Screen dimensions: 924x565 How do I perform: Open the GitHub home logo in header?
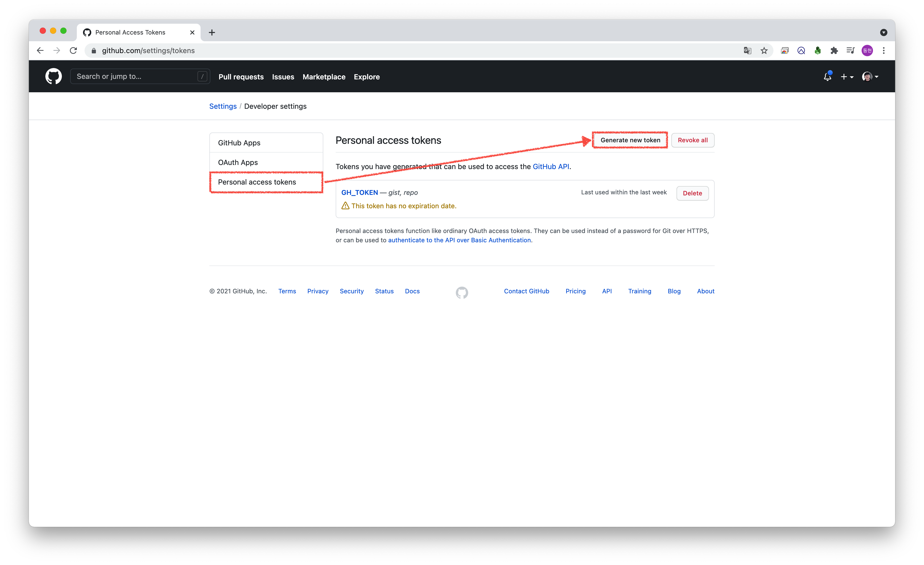pyautogui.click(x=53, y=77)
